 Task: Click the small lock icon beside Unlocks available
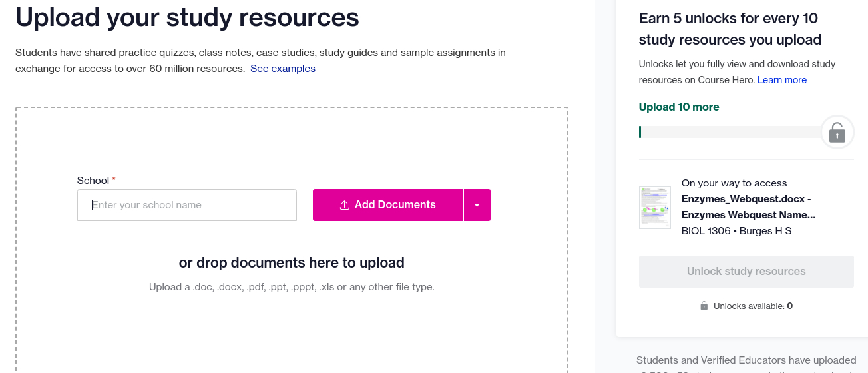click(704, 306)
